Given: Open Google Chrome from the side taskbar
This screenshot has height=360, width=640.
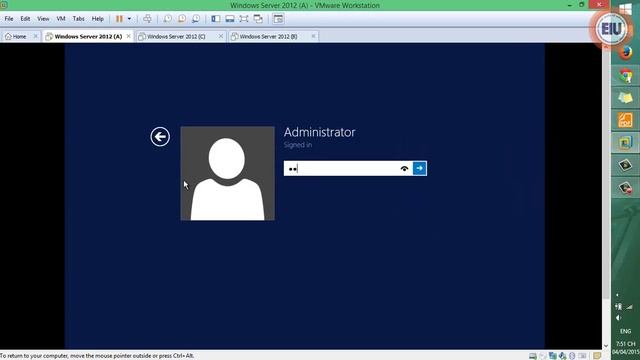Looking at the screenshot, I should tap(625, 76).
